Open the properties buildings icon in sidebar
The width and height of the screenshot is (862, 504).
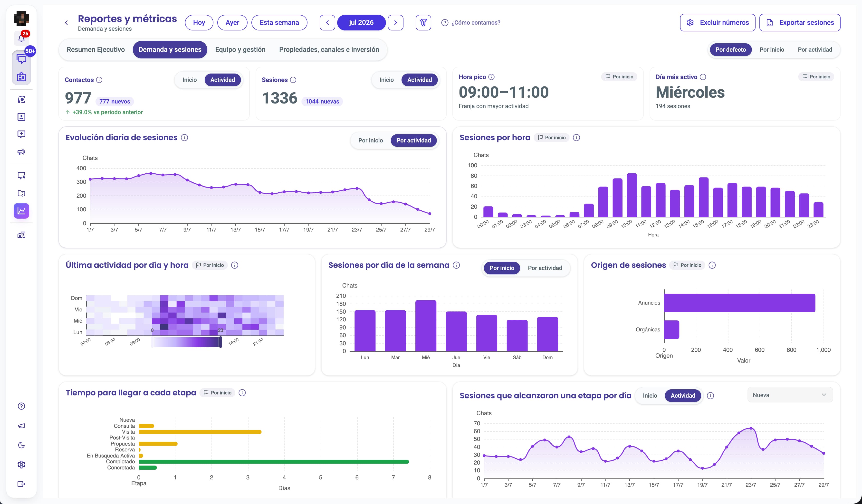coord(21,235)
